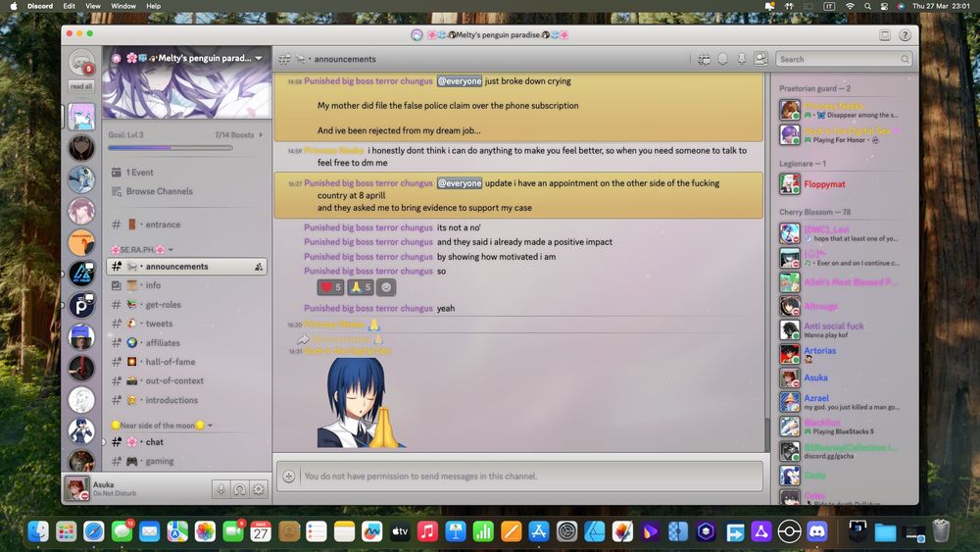Open Calendar showing 27 in Dock

tap(261, 531)
